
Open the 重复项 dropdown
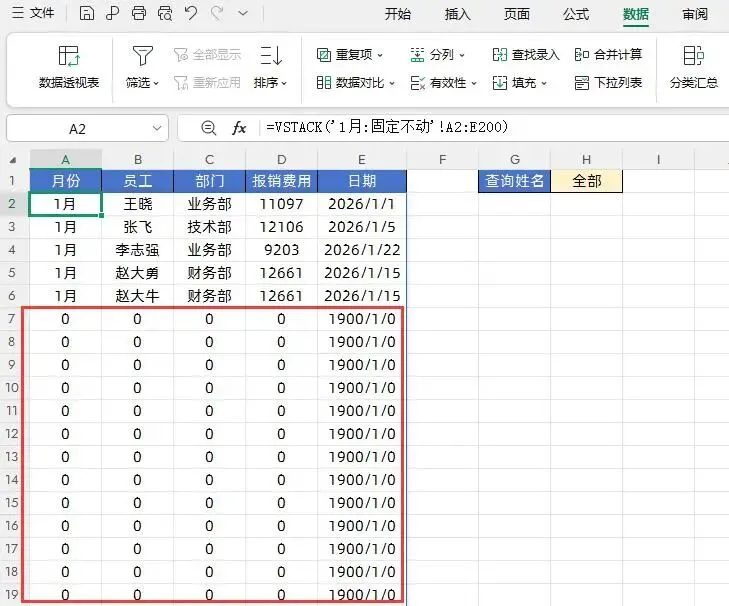pos(380,55)
